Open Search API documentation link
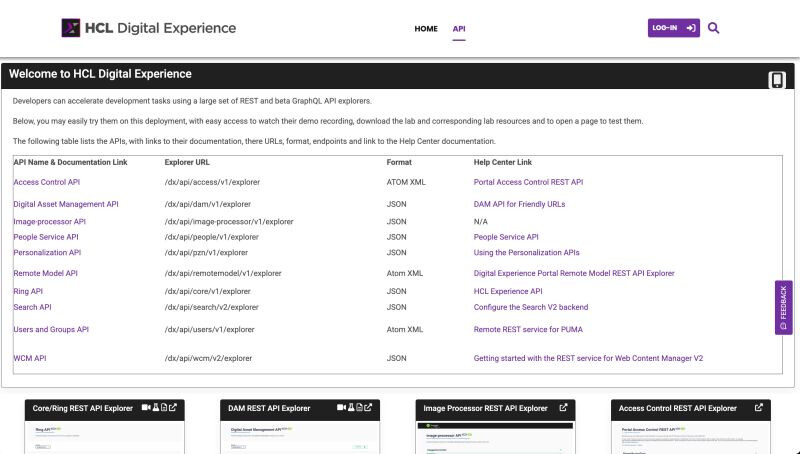This screenshot has height=454, width=800. (32, 307)
